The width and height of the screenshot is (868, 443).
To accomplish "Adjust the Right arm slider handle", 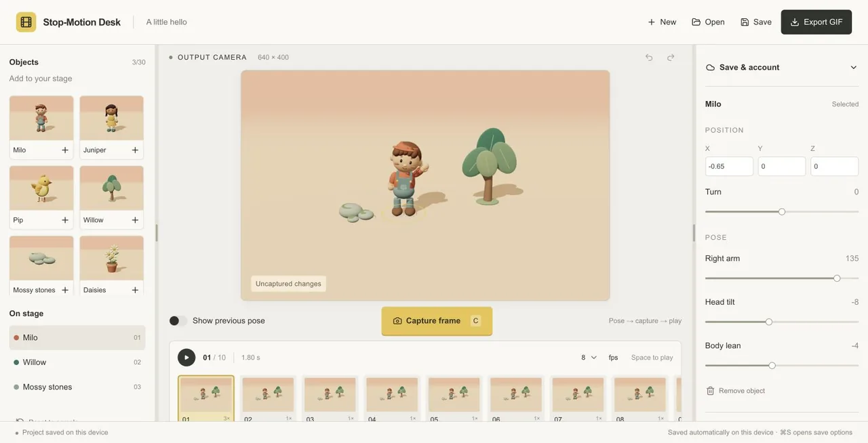I will (837, 278).
